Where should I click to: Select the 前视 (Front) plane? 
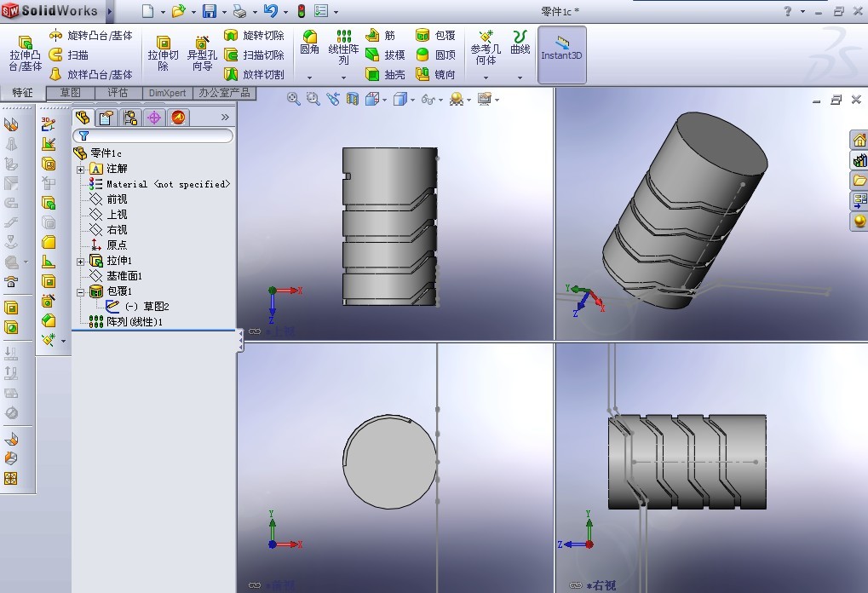[x=108, y=199]
